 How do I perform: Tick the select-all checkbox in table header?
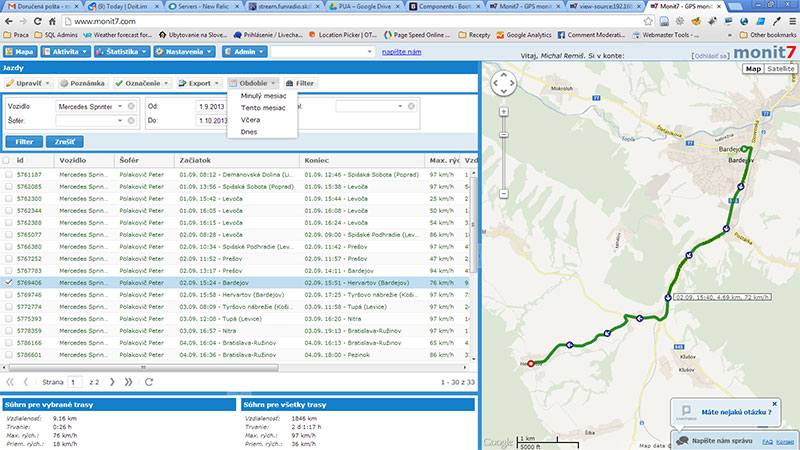[8, 160]
